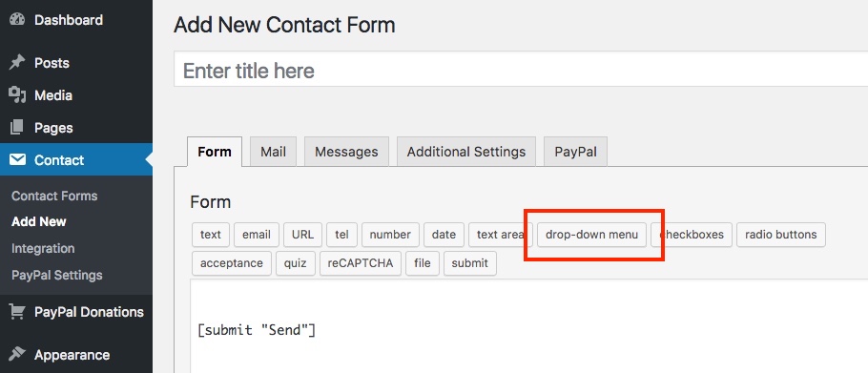868x373 pixels.
Task: Go to the Additional Settings tab
Action: pyautogui.click(x=466, y=152)
